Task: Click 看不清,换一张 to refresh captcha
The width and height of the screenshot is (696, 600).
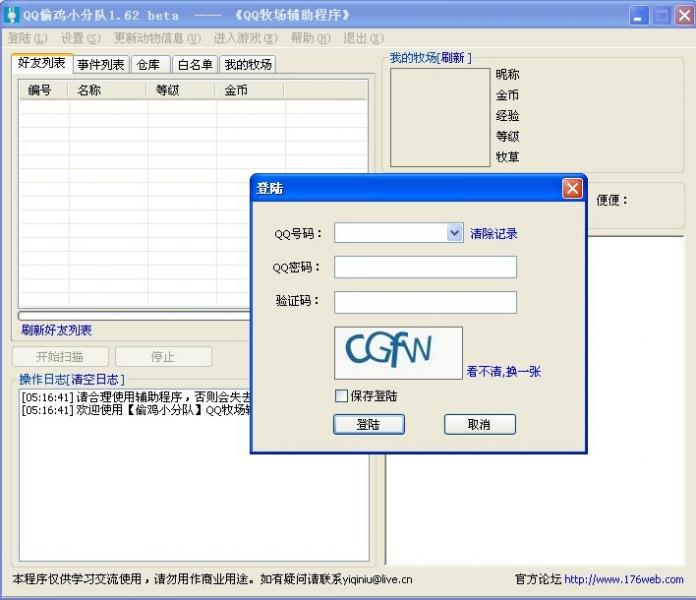Action: 503,371
